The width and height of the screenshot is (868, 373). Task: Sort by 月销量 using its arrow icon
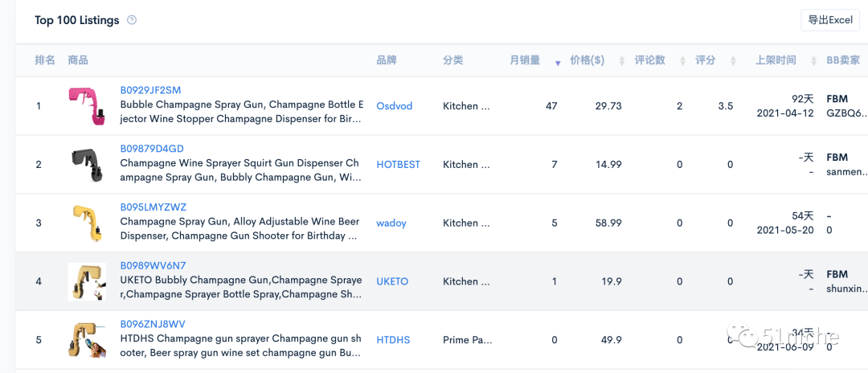click(x=559, y=62)
